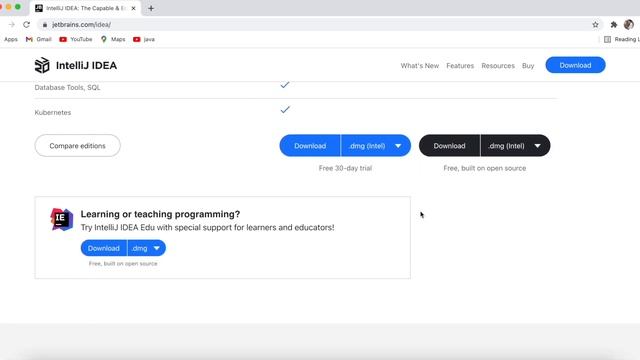
Task: Click the IntelliJ IDEA logo icon
Action: pyautogui.click(x=42, y=65)
